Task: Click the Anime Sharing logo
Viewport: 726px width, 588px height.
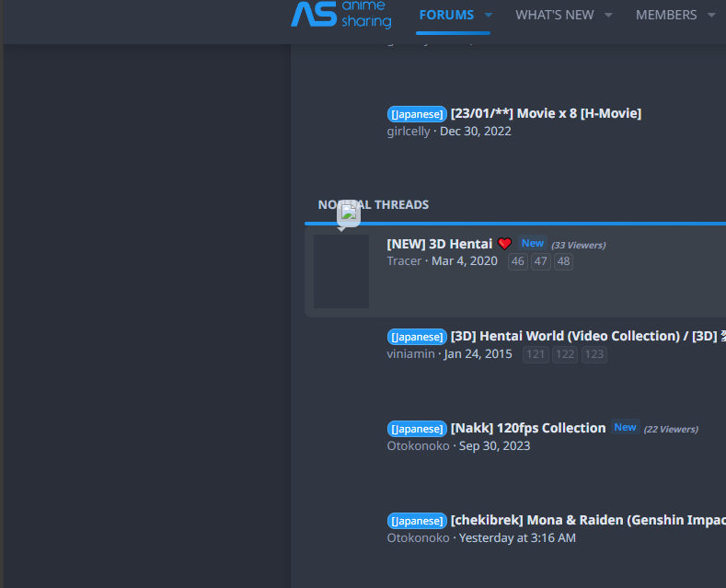Action: pos(340,14)
